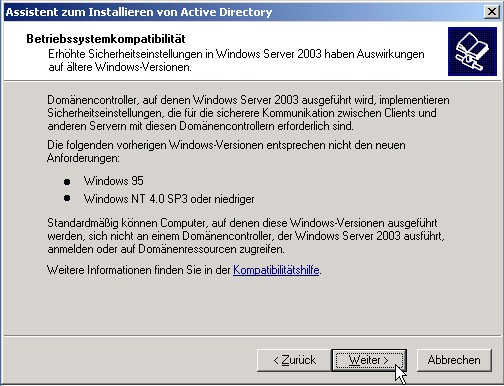Image resolution: width=504 pixels, height=386 pixels.
Task: Click the bullet dot beside Windows NT 4.0
Action: [67, 198]
